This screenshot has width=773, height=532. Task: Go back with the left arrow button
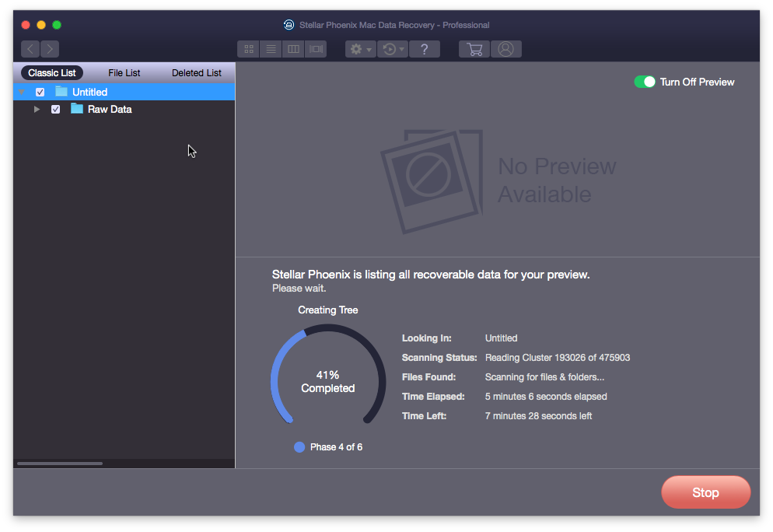[30, 49]
